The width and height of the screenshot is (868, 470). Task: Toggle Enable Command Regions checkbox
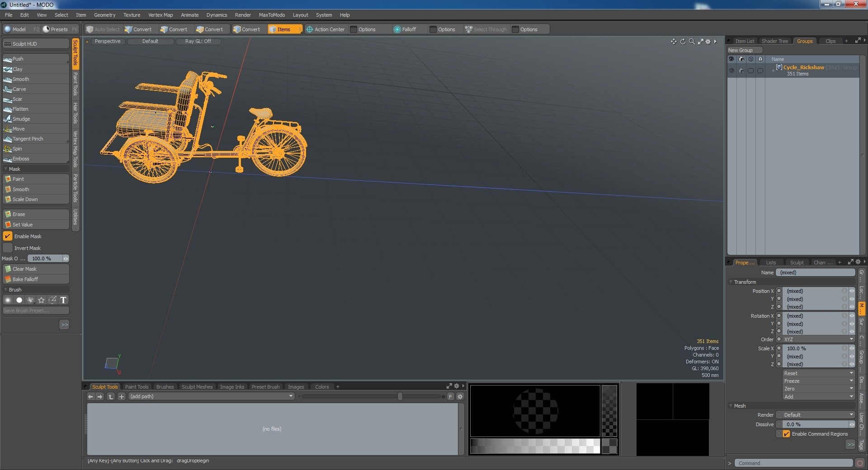click(x=787, y=434)
